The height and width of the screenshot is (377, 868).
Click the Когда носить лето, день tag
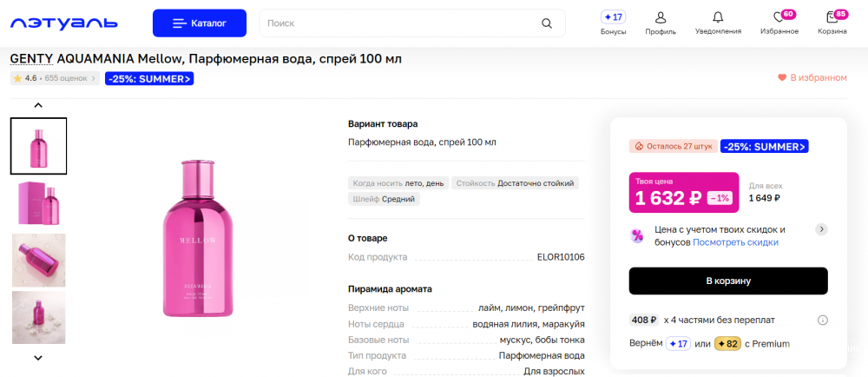click(x=398, y=183)
